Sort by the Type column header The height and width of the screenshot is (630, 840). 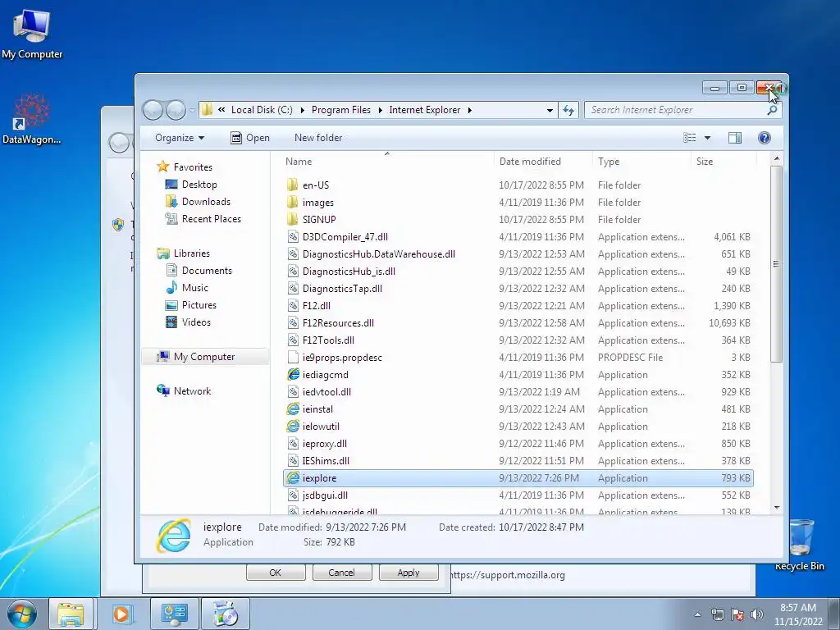tap(641, 162)
